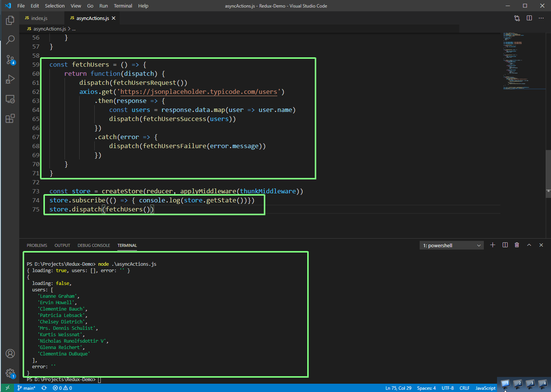Open the Go menu

90,6
